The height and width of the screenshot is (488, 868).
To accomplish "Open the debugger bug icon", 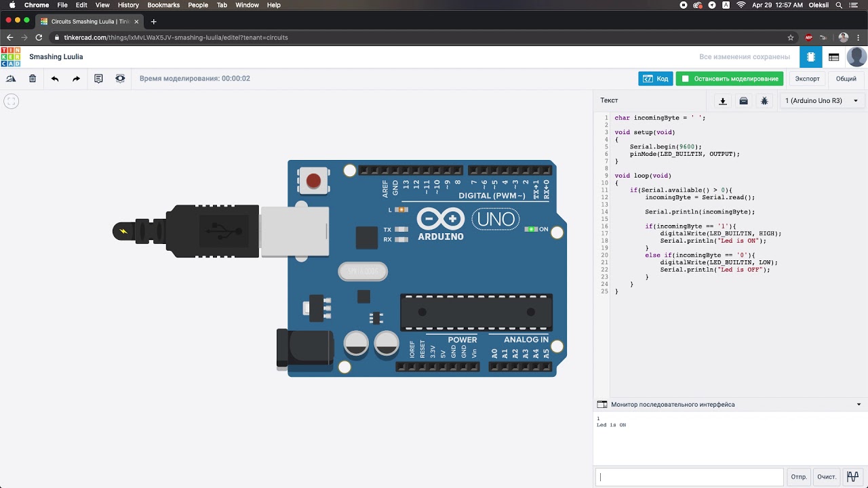I will [x=764, y=101].
